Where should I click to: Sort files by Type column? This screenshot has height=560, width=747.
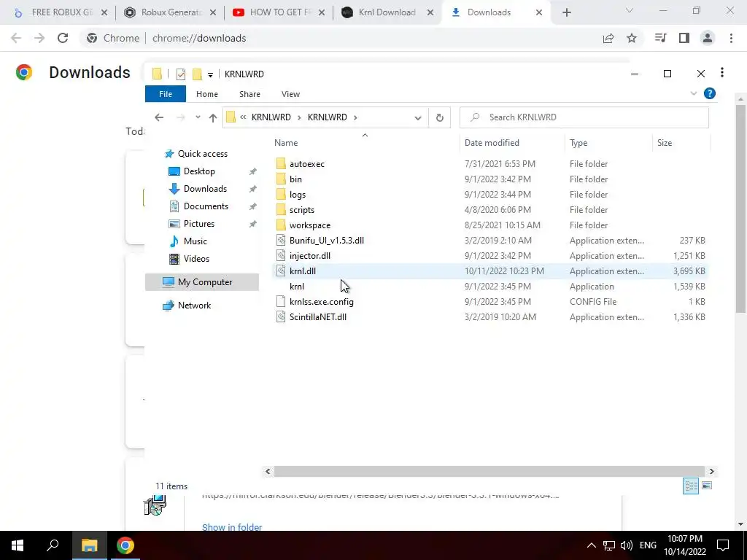tap(578, 143)
